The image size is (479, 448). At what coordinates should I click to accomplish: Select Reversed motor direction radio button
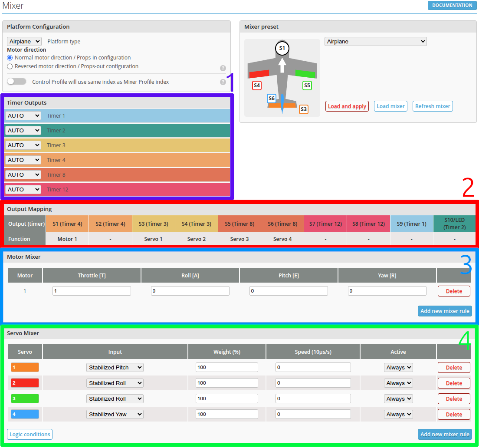[x=10, y=66]
